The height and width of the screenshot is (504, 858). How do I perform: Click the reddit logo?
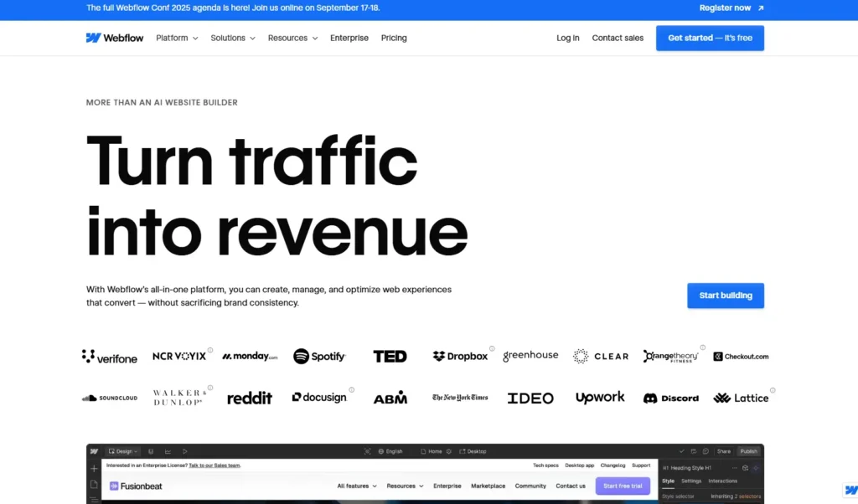coord(250,398)
